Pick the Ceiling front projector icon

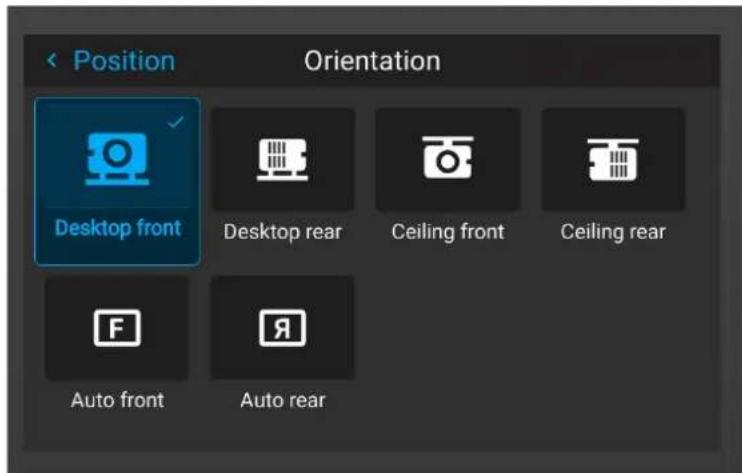pyautogui.click(x=448, y=158)
